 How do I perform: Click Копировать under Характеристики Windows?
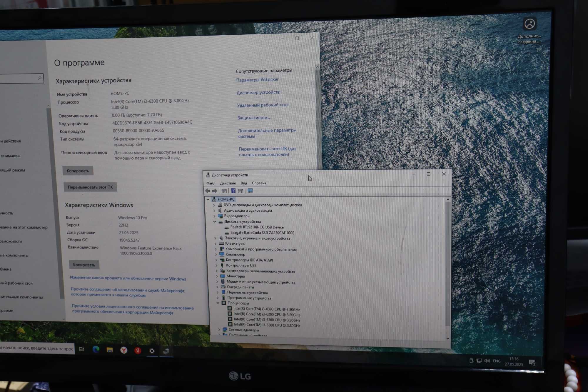tap(84, 265)
